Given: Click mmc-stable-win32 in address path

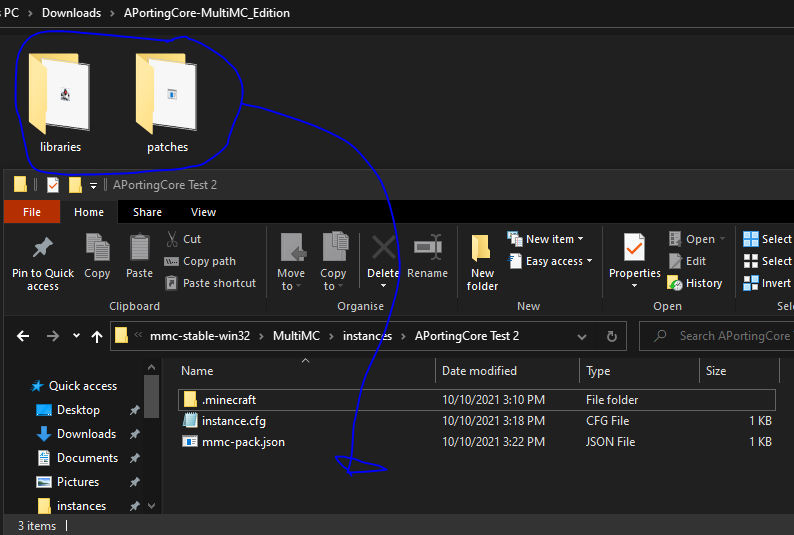Looking at the screenshot, I should tap(200, 336).
